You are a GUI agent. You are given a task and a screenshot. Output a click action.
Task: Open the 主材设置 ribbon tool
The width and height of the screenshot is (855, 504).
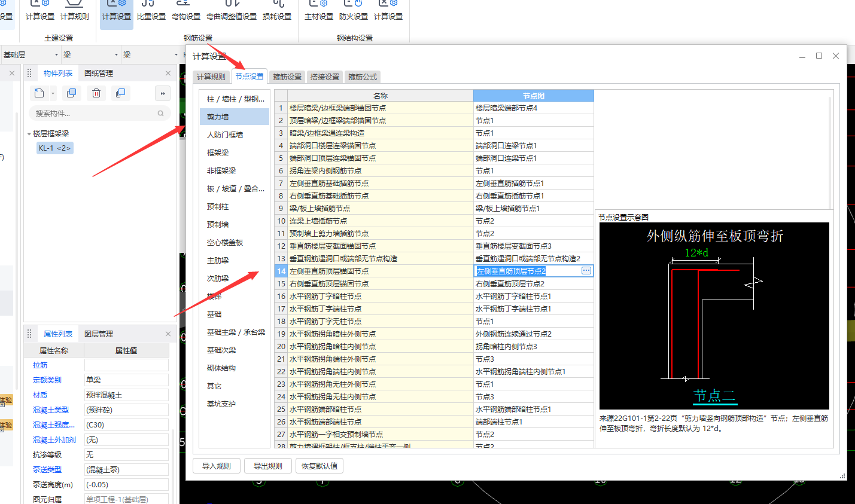(x=319, y=11)
